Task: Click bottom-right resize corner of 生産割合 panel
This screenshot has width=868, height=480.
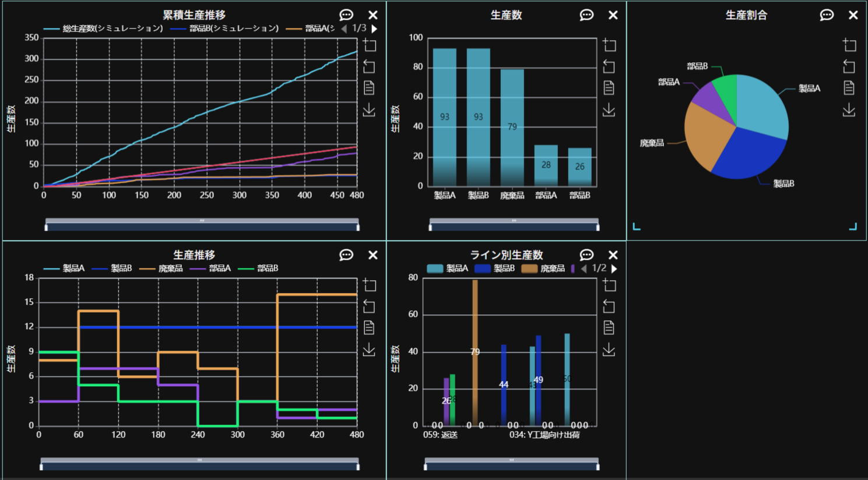Action: click(853, 227)
